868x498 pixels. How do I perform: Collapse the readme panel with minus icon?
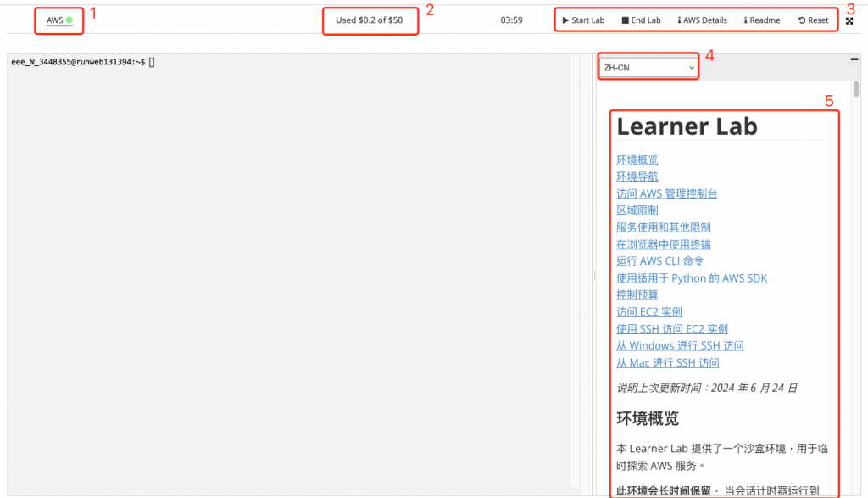coord(854,59)
